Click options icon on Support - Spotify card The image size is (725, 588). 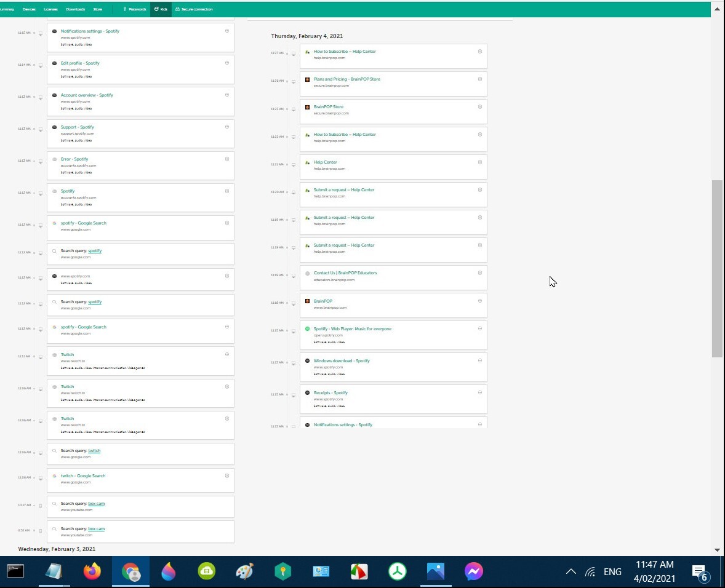pyautogui.click(x=227, y=127)
